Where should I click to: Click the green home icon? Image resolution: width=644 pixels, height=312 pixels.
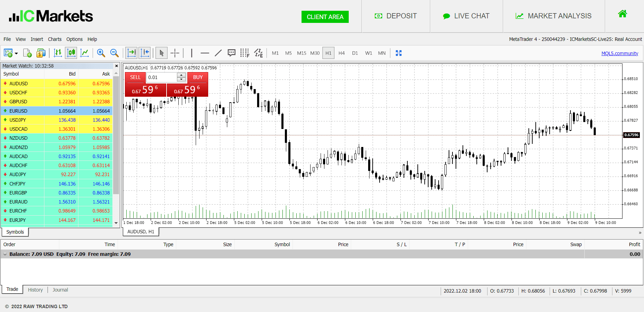622,14
